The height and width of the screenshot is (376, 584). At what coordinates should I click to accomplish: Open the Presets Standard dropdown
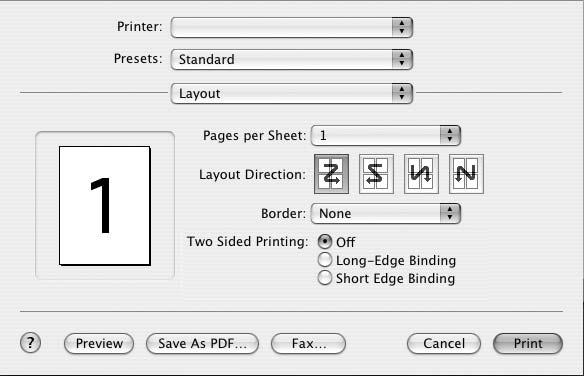tap(292, 59)
